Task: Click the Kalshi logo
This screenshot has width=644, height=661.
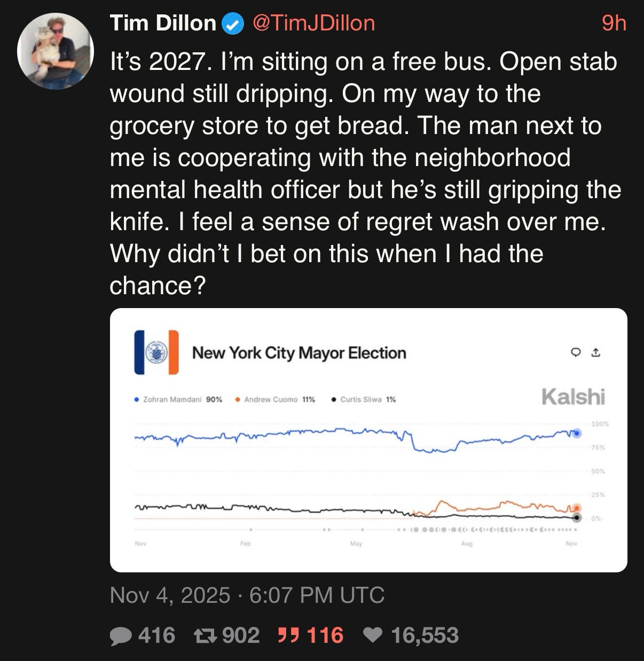Action: [573, 396]
